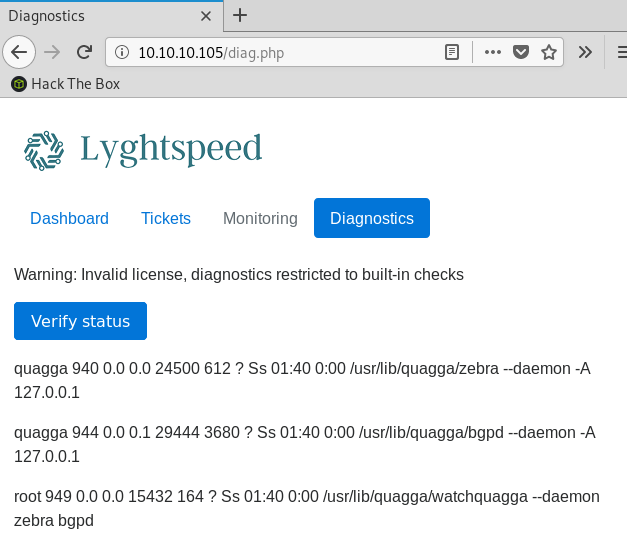Click the forward navigation arrow
Image resolution: width=627 pixels, height=539 pixels.
click(53, 52)
